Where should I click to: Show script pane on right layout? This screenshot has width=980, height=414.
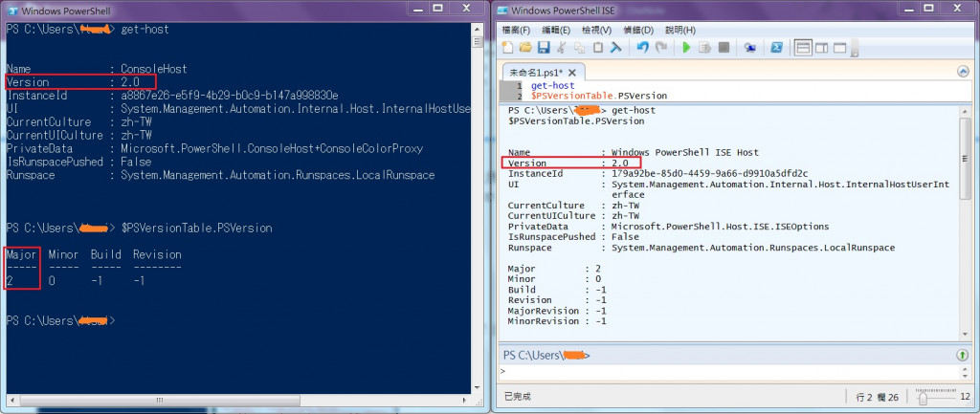pyautogui.click(x=821, y=48)
